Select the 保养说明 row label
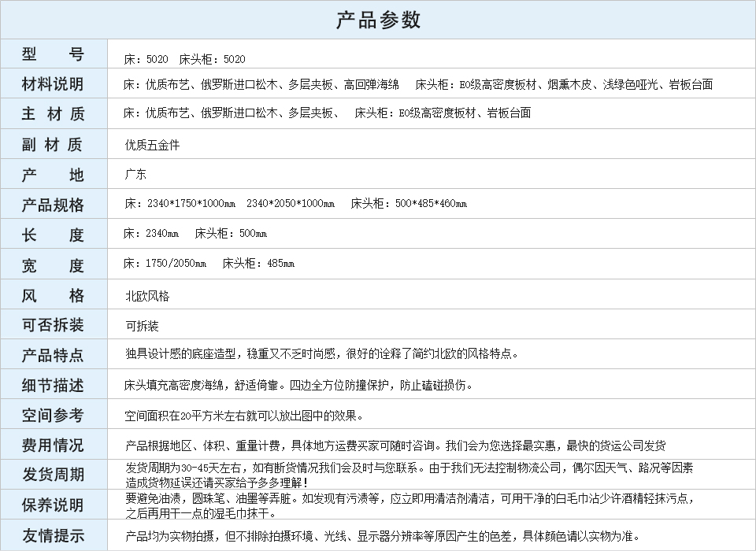This screenshot has height=551, width=756. click(53, 505)
